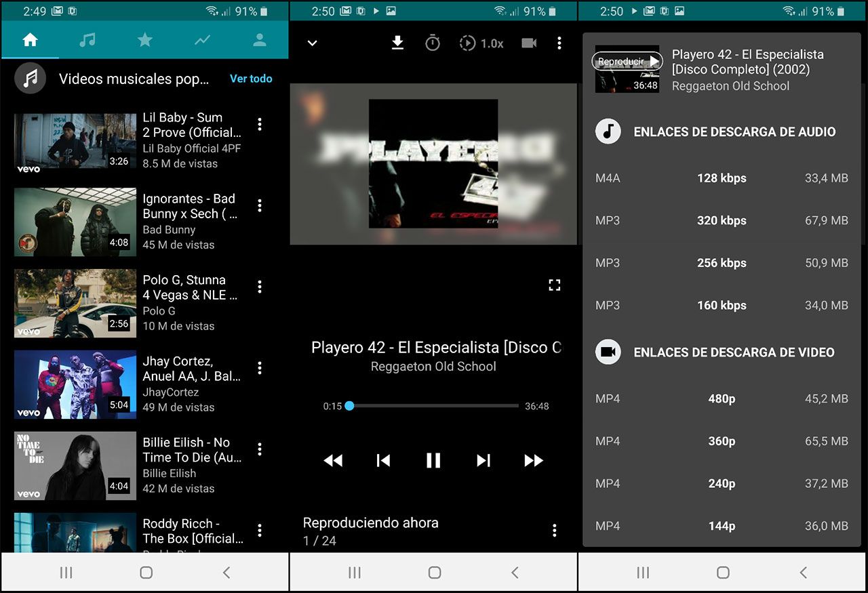The image size is (868, 593).
Task: Change playback speed 1.0x
Action: click(x=481, y=43)
